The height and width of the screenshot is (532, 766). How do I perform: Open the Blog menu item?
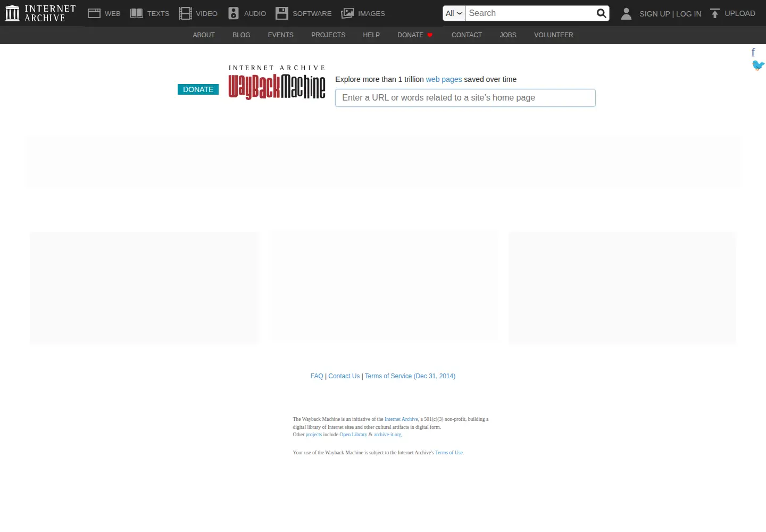tap(241, 35)
